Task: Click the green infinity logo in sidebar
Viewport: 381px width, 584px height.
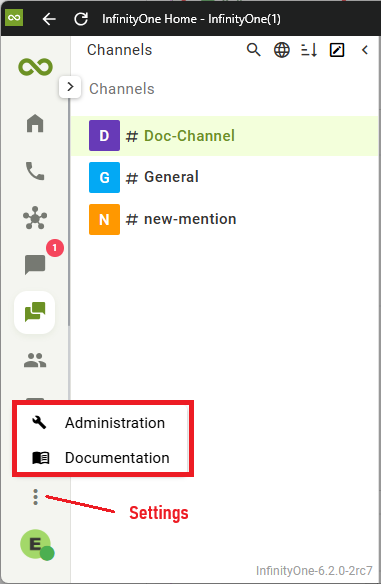Action: pyautogui.click(x=35, y=67)
